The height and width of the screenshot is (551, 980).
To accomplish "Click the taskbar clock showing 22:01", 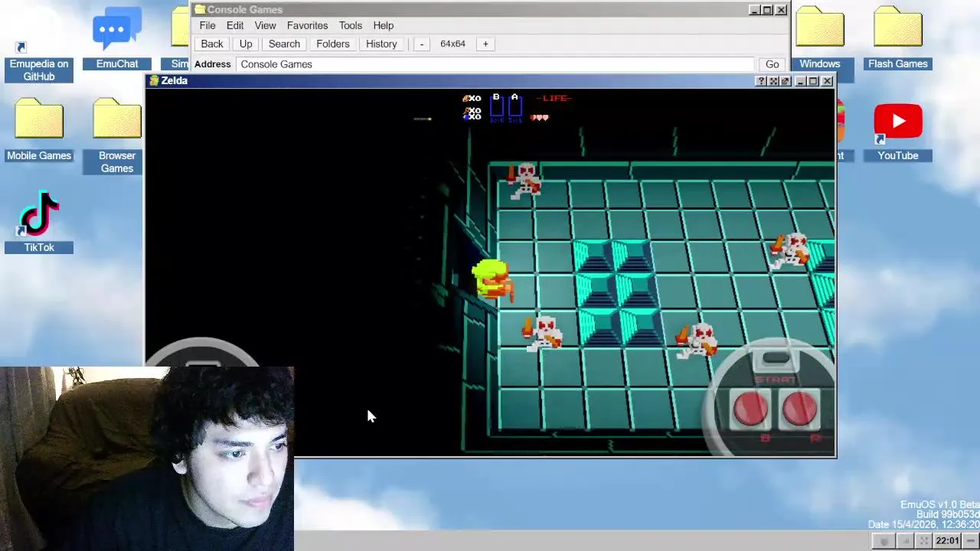I will coord(947,541).
